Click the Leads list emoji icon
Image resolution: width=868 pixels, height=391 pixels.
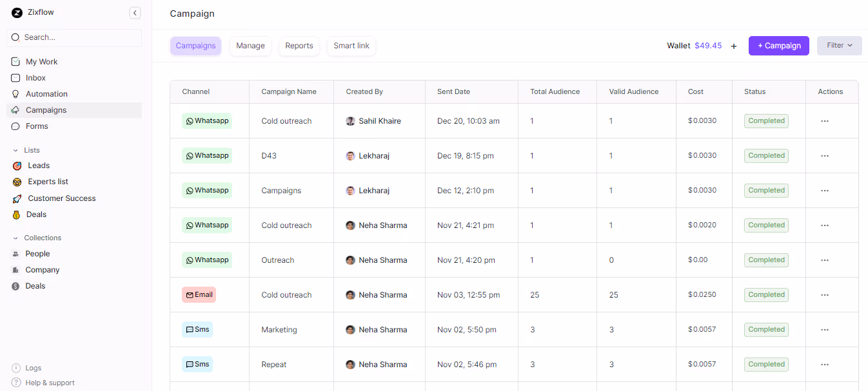(x=17, y=166)
